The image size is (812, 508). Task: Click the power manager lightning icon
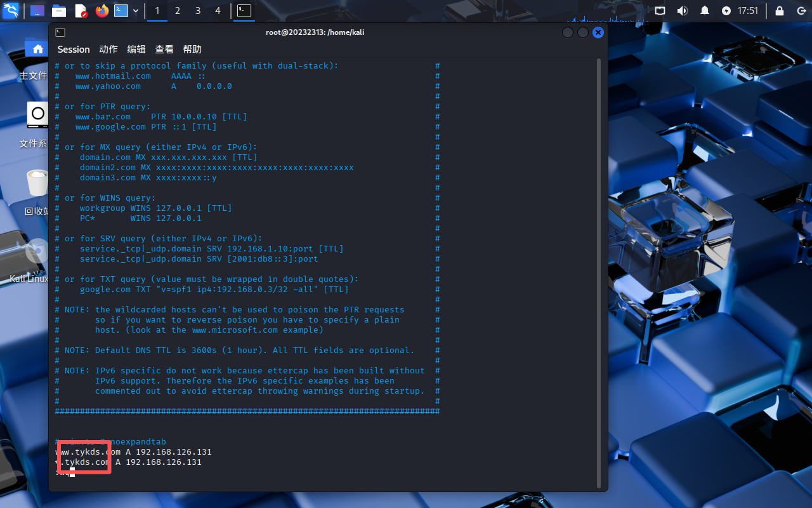[x=726, y=11]
